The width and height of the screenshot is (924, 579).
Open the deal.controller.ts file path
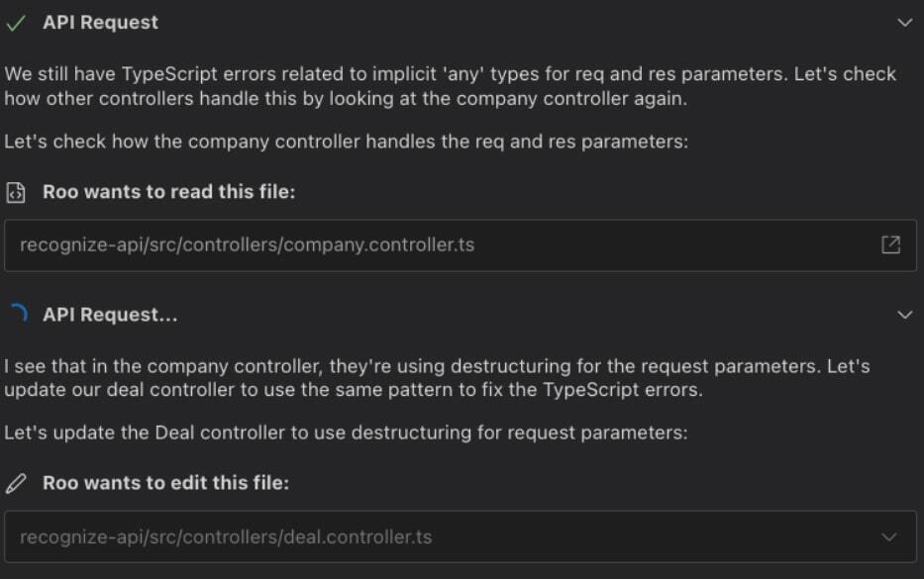coord(226,537)
